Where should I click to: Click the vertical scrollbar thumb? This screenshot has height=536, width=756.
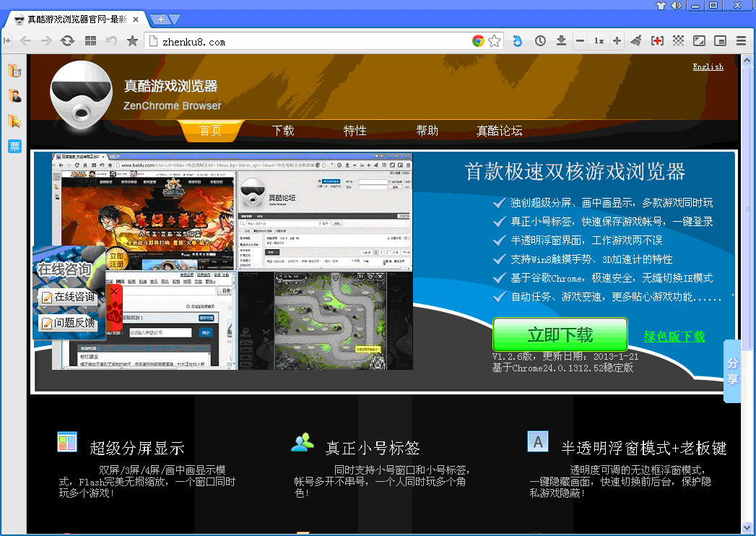[x=747, y=208]
